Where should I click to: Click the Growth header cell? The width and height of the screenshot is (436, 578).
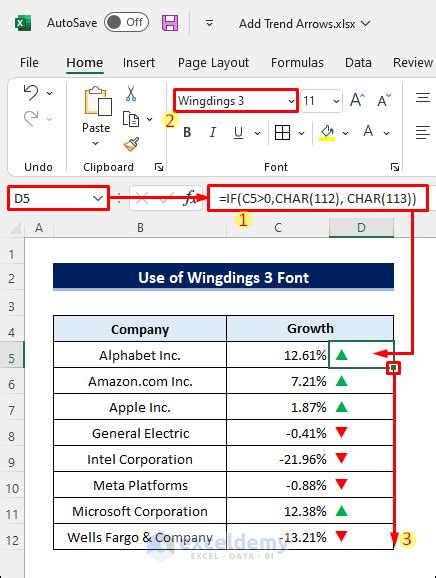pyautogui.click(x=310, y=328)
